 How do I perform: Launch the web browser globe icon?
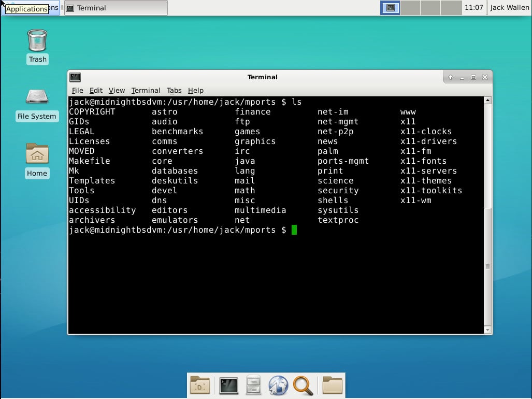coord(278,386)
